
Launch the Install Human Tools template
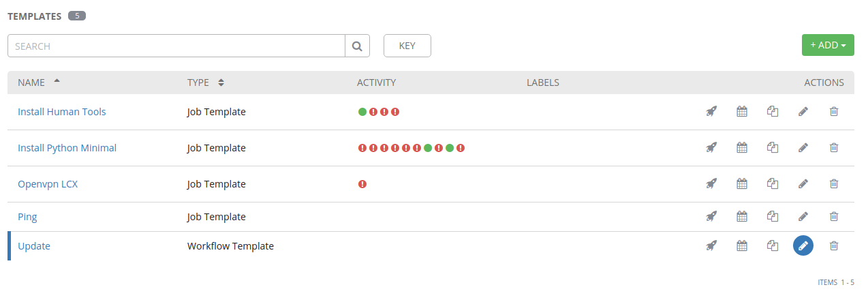[711, 111]
